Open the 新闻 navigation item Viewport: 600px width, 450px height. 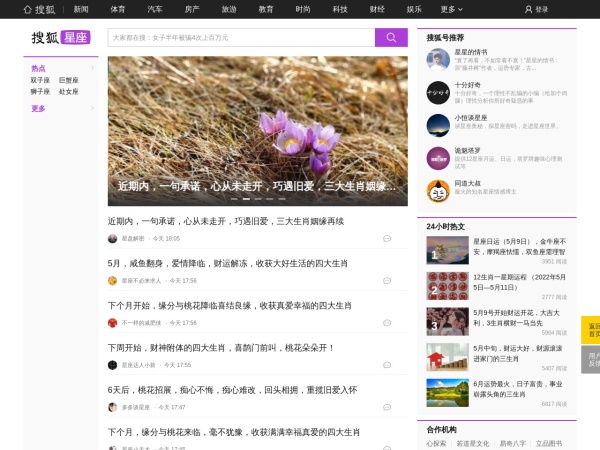click(81, 9)
